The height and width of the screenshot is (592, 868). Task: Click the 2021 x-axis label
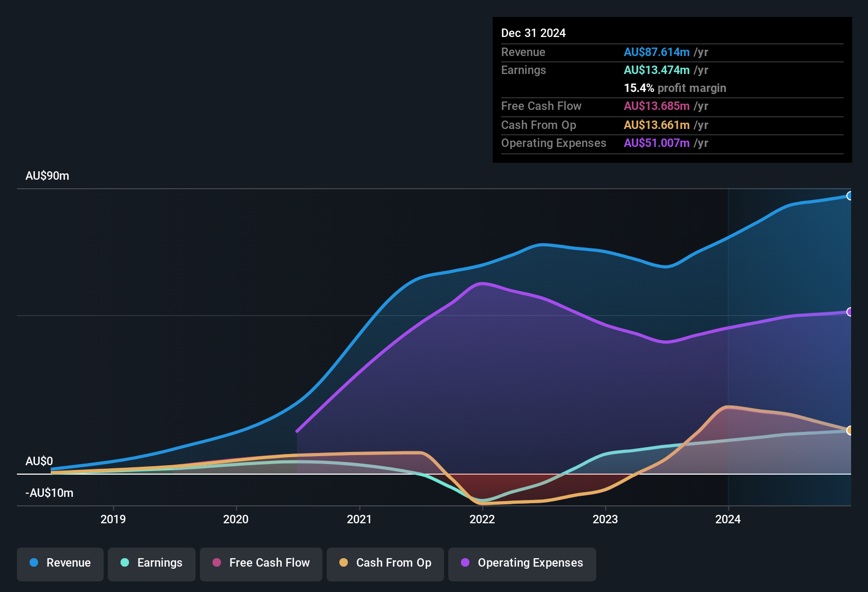[x=359, y=519]
